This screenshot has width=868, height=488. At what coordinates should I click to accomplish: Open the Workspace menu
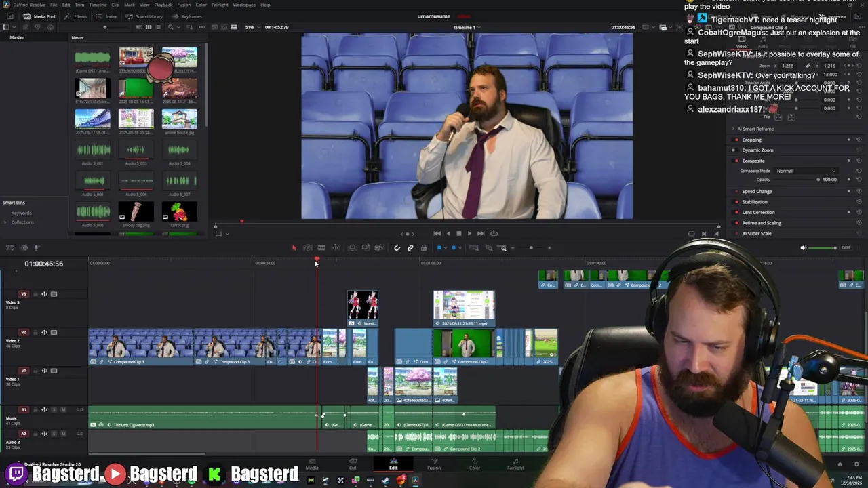tap(244, 5)
